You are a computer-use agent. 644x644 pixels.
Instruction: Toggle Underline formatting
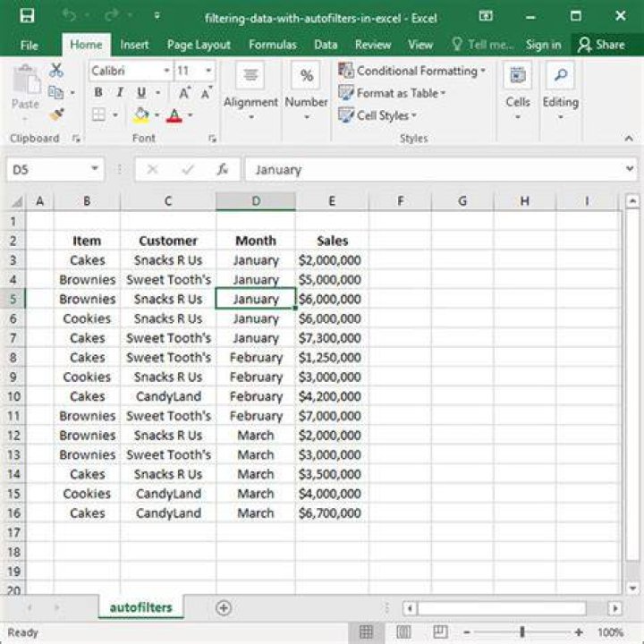click(x=141, y=92)
